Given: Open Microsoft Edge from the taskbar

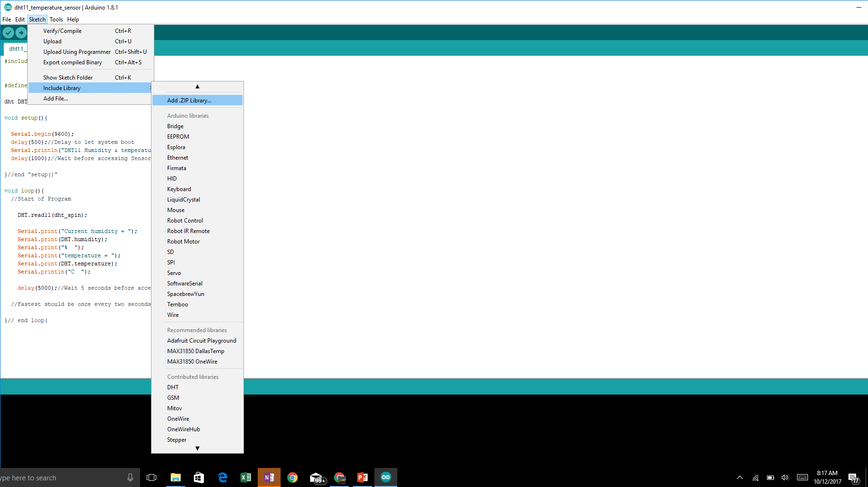Looking at the screenshot, I should pyautogui.click(x=222, y=477).
